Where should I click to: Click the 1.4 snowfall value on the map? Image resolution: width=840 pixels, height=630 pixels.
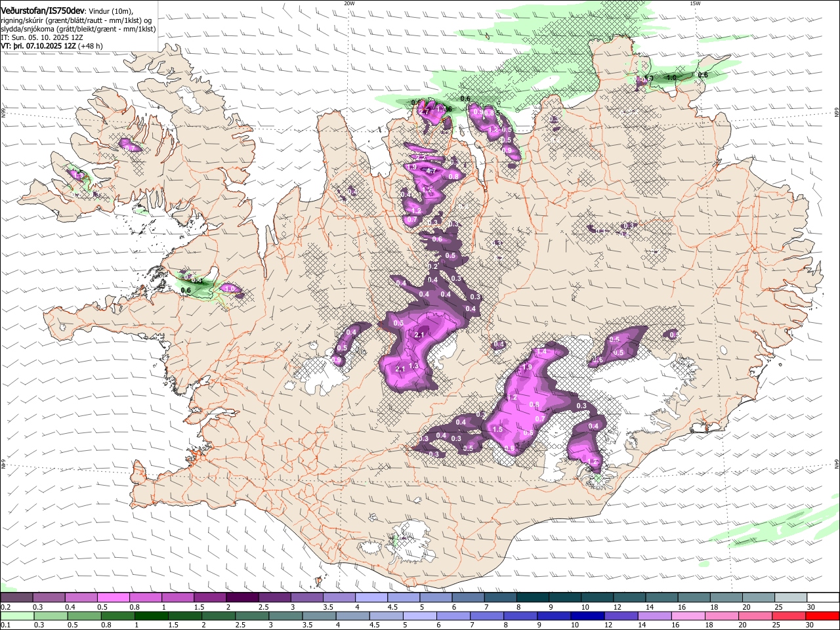[541, 352]
